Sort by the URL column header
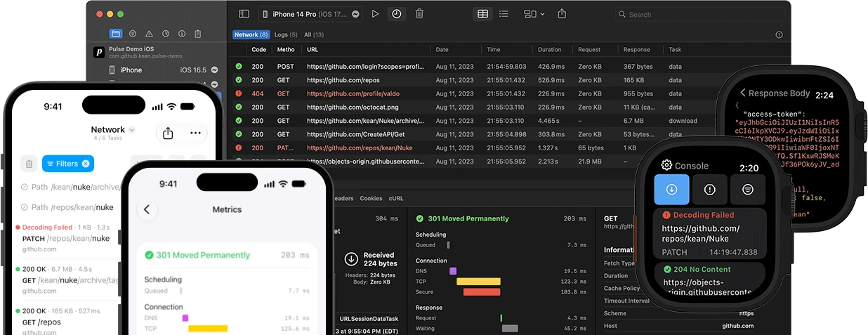The height and width of the screenshot is (335, 868). click(x=313, y=50)
